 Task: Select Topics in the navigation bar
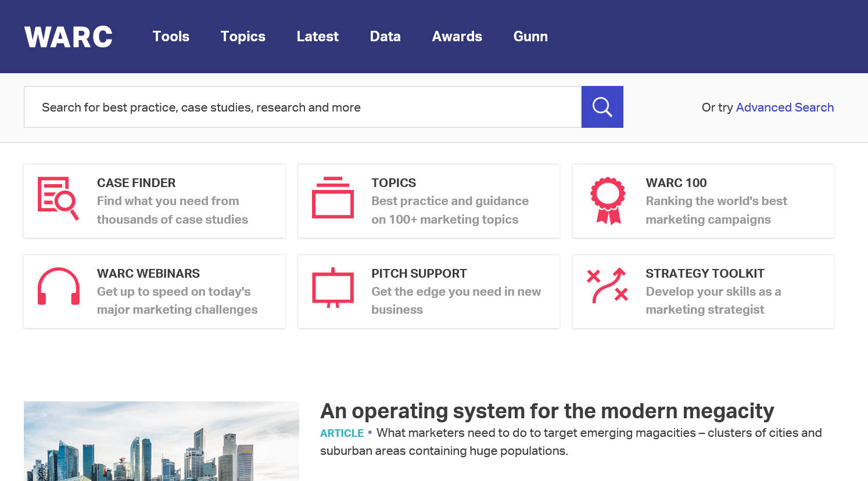pyautogui.click(x=243, y=36)
